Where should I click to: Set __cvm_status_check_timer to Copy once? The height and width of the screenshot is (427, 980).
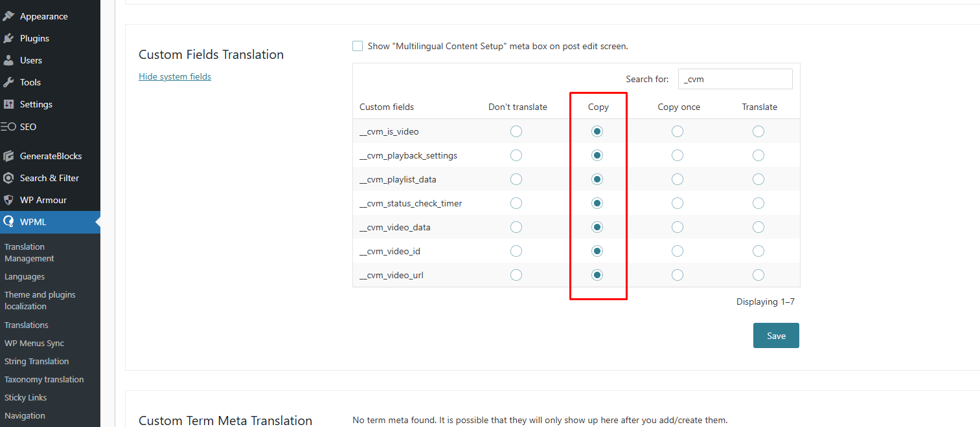point(678,203)
